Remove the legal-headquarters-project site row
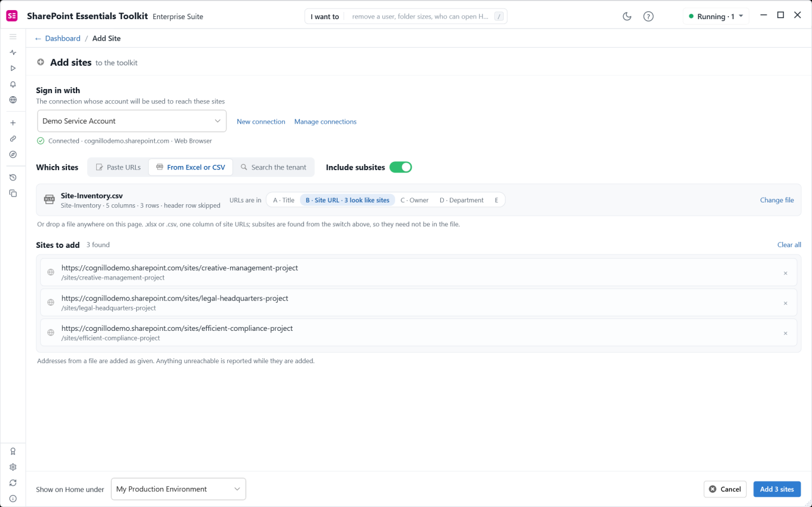 pos(785,303)
